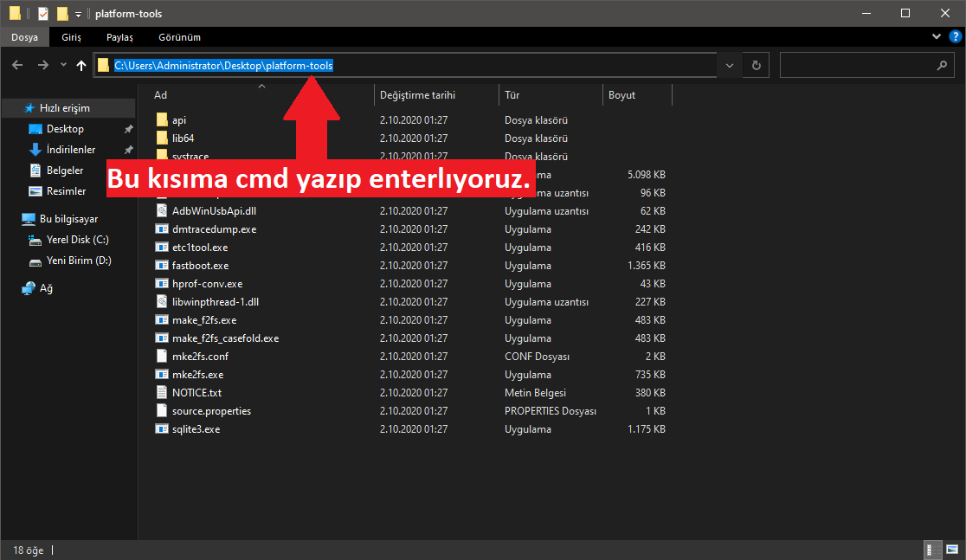Expand the address bar history dropdown
Image resolution: width=966 pixels, height=560 pixels.
(x=730, y=65)
